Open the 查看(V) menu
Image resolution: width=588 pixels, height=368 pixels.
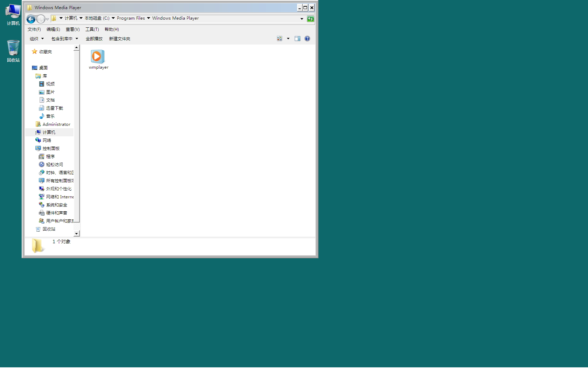pyautogui.click(x=73, y=29)
